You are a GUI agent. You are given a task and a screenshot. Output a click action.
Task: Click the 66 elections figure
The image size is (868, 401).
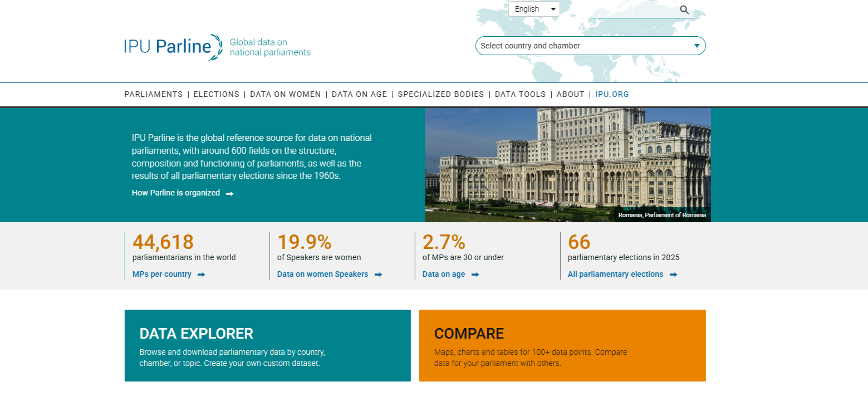pos(579,242)
